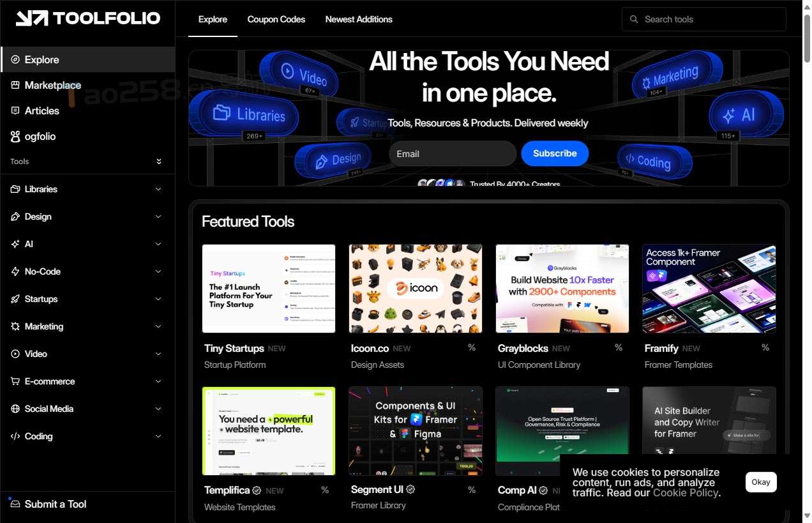Click the Marketplace store icon

click(15, 85)
